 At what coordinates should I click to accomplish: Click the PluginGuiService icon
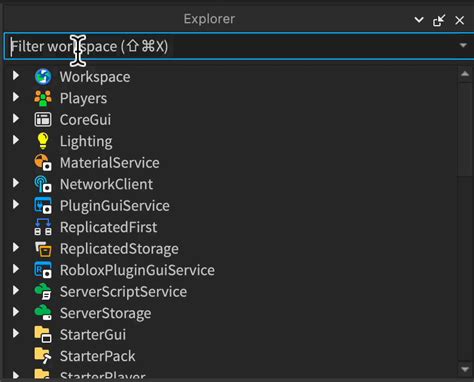pos(43,205)
